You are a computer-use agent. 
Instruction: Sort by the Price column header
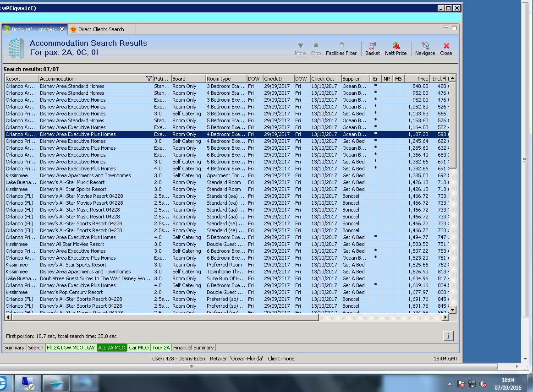coord(417,78)
